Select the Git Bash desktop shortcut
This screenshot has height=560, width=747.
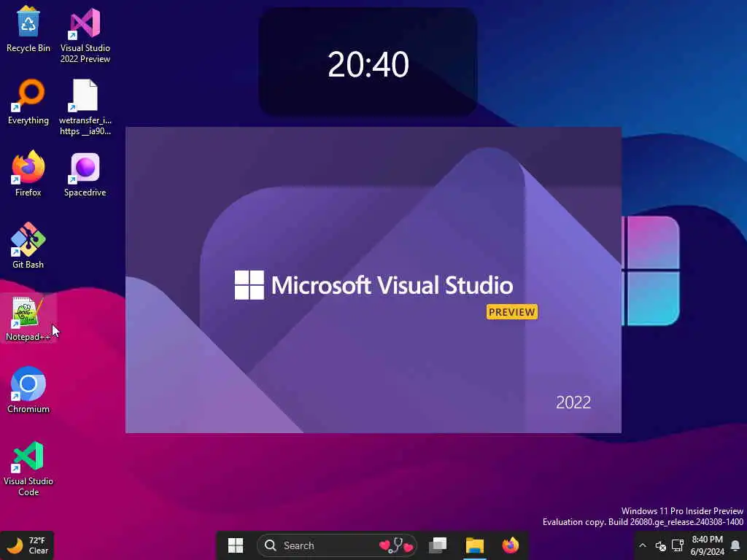coord(28,246)
